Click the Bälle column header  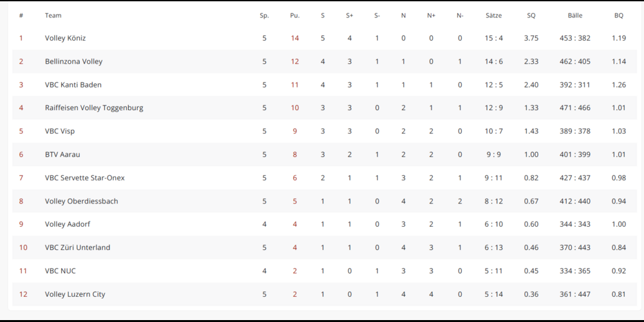coord(575,15)
